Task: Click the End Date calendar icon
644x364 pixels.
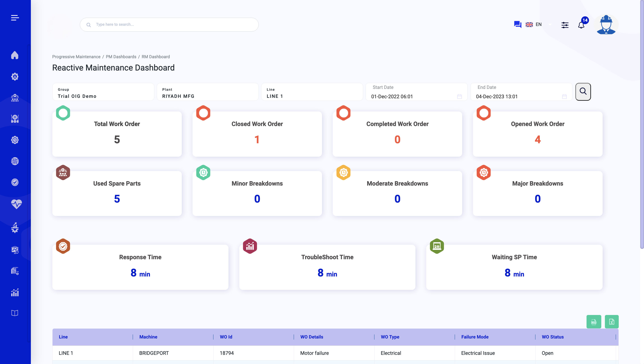Action: [564, 97]
